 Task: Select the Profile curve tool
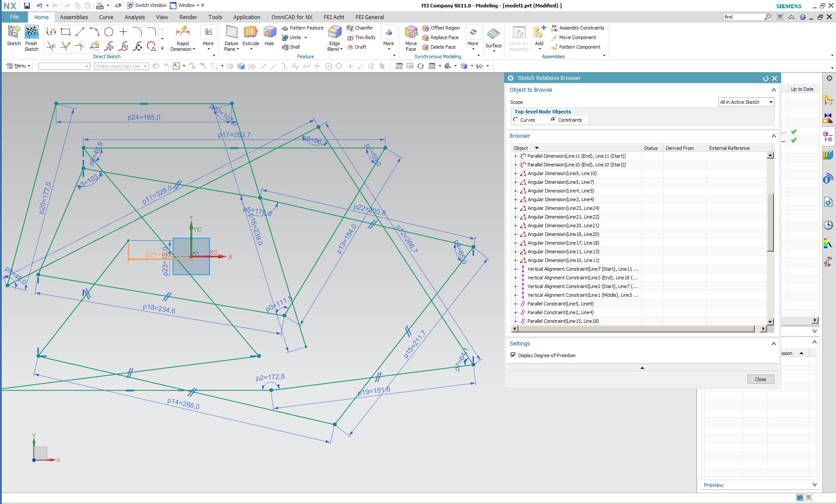pyautogui.click(x=51, y=32)
